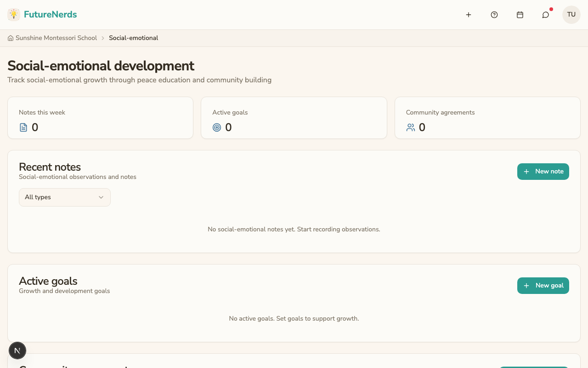This screenshot has width=588, height=368.
Task: Click the red notification dot on chat icon
Action: pos(551,9)
